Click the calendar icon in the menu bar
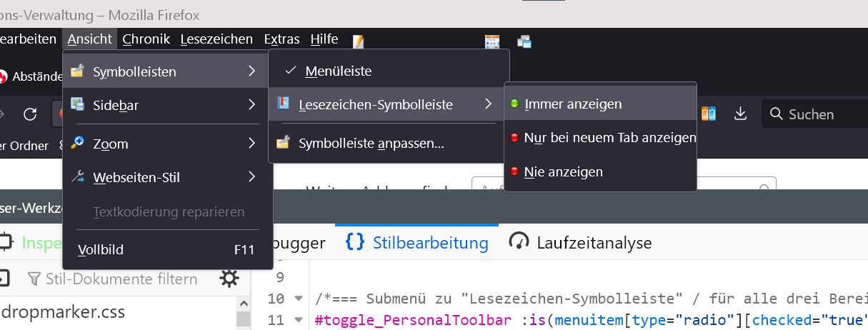The image size is (868, 330). (492, 41)
